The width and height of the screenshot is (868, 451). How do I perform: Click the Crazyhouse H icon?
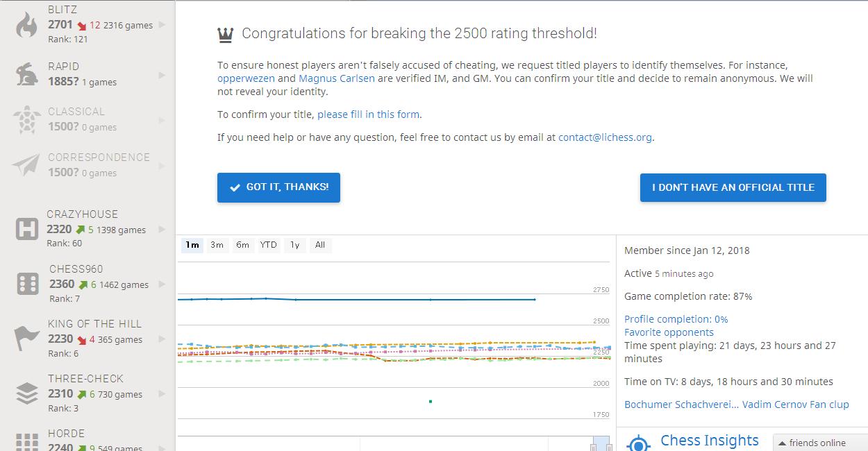26,228
